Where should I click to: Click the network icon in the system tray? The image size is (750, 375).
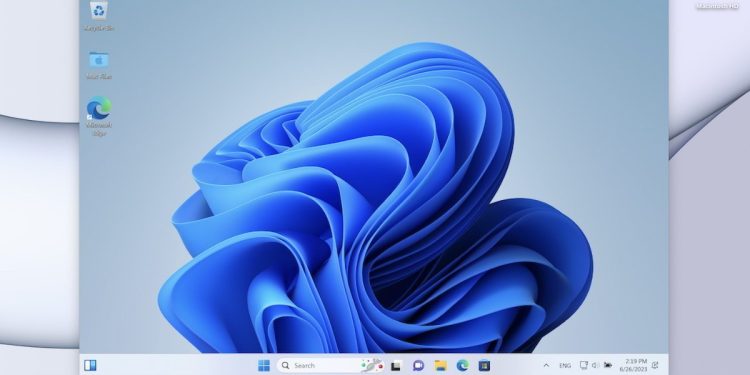click(584, 365)
